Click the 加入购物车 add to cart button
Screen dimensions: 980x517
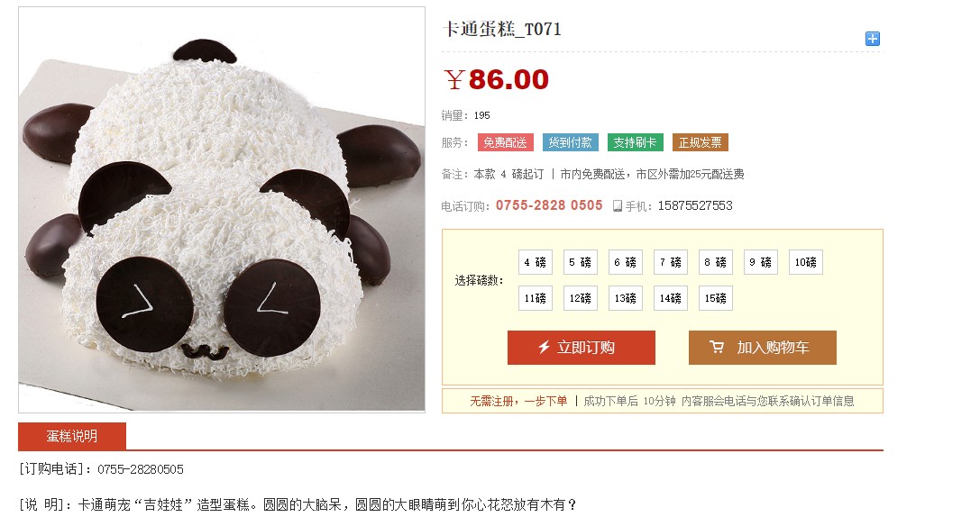(763, 347)
